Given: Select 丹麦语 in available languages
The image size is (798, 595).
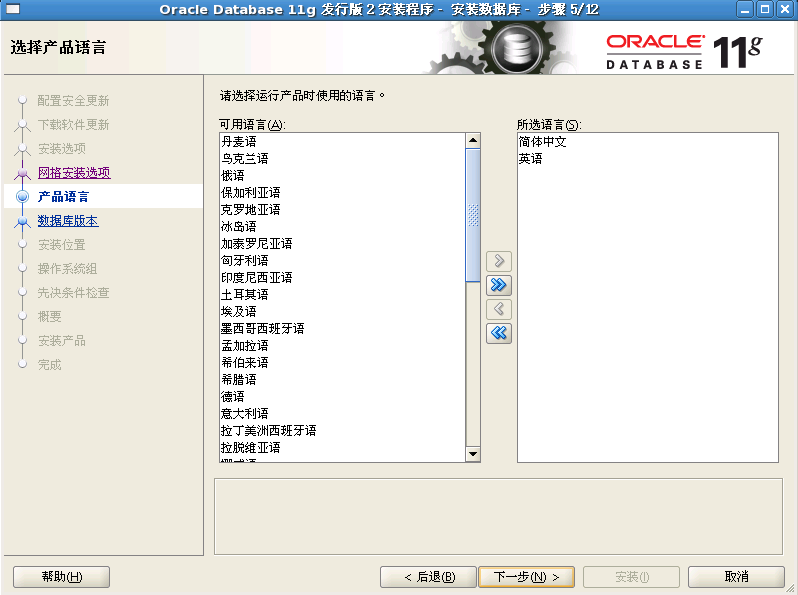Looking at the screenshot, I should (343, 141).
